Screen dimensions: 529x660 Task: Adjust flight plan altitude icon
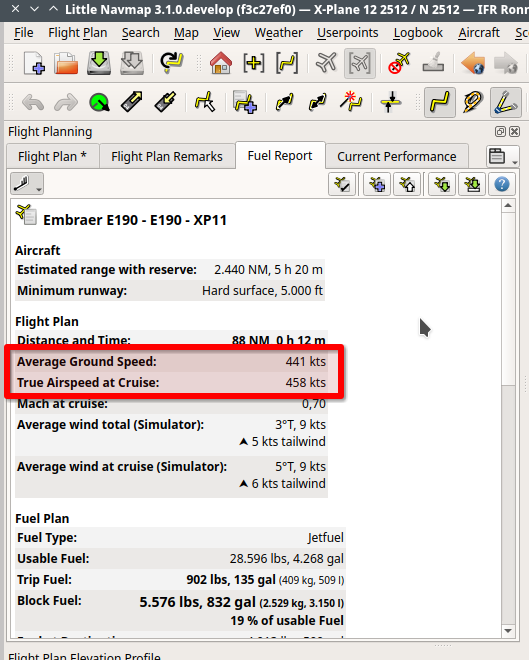coord(391,102)
